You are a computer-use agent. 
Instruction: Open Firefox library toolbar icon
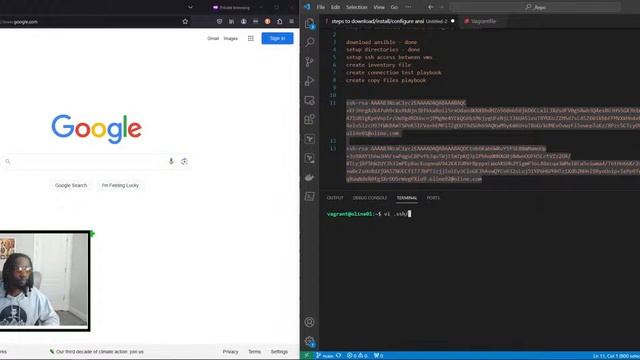click(231, 22)
